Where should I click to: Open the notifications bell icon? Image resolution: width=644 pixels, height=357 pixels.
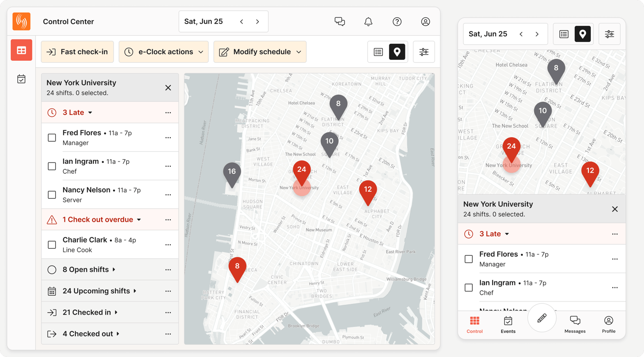(x=368, y=22)
